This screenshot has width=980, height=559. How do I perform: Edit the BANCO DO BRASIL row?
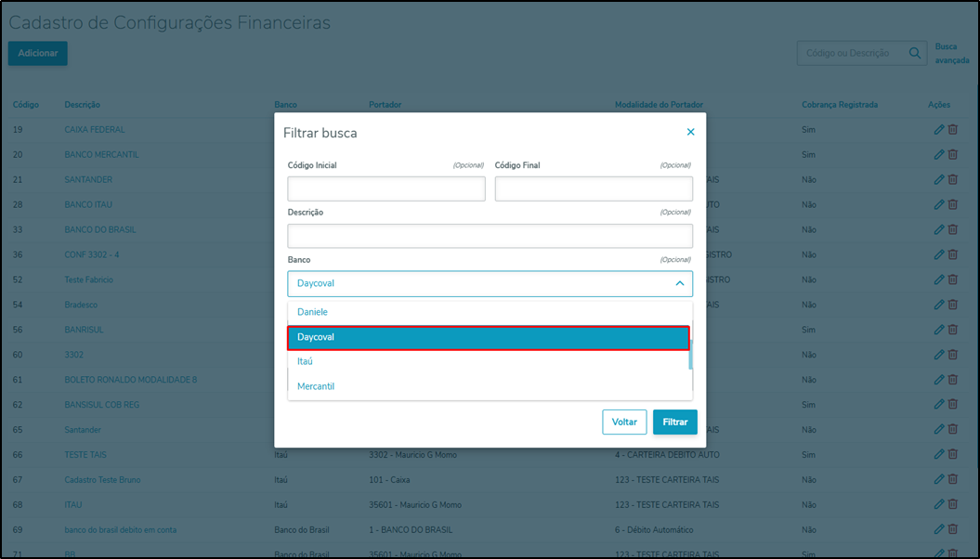(x=939, y=229)
